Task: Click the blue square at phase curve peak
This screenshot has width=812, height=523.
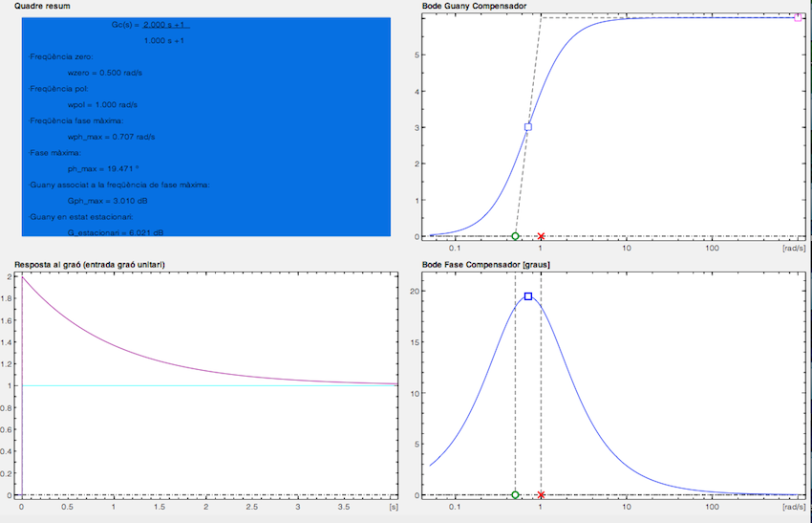Action: [527, 296]
